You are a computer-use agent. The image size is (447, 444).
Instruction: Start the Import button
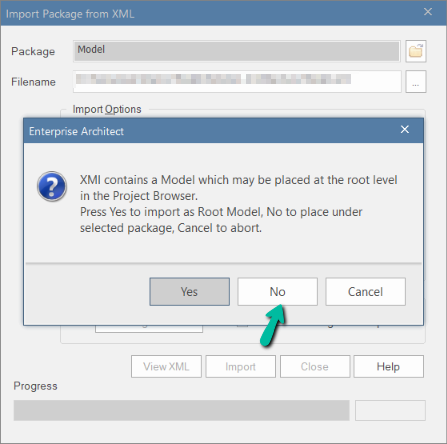pos(240,366)
